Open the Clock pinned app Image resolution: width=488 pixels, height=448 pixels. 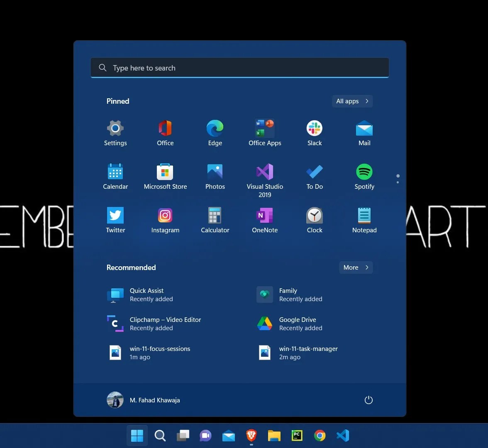tap(315, 220)
